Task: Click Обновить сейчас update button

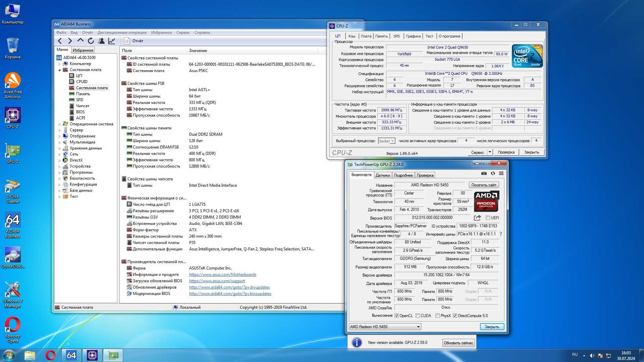Action: [x=458, y=343]
